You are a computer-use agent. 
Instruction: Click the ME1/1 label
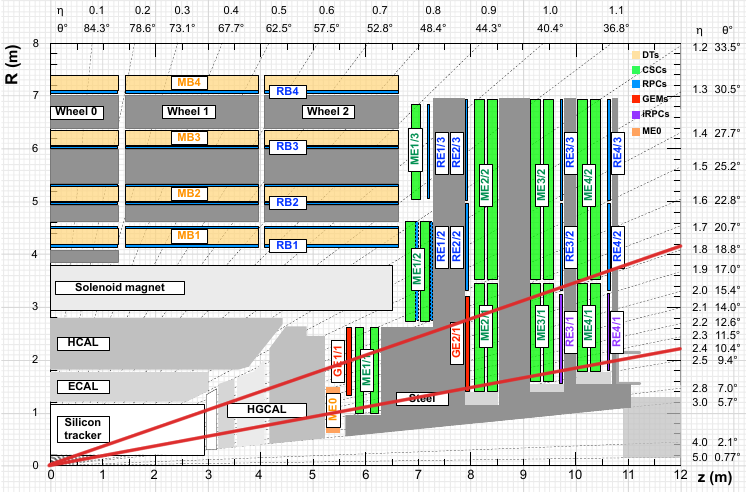pyautogui.click(x=366, y=371)
